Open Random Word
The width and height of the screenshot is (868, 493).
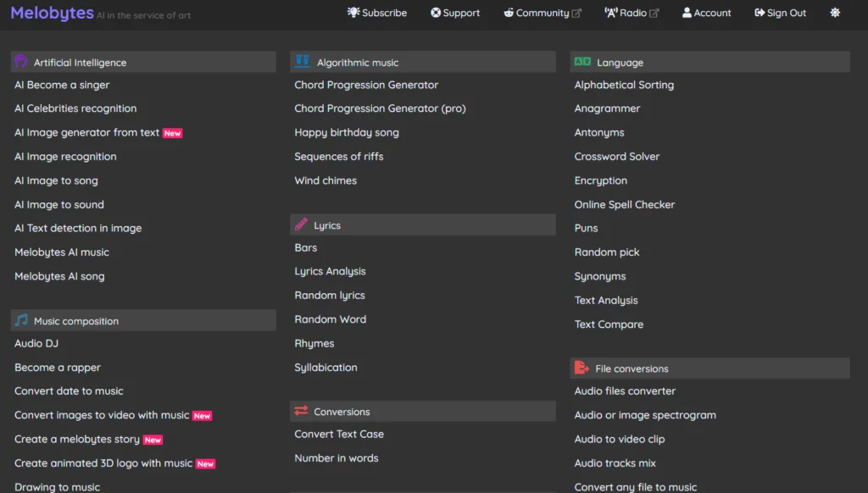tap(330, 319)
